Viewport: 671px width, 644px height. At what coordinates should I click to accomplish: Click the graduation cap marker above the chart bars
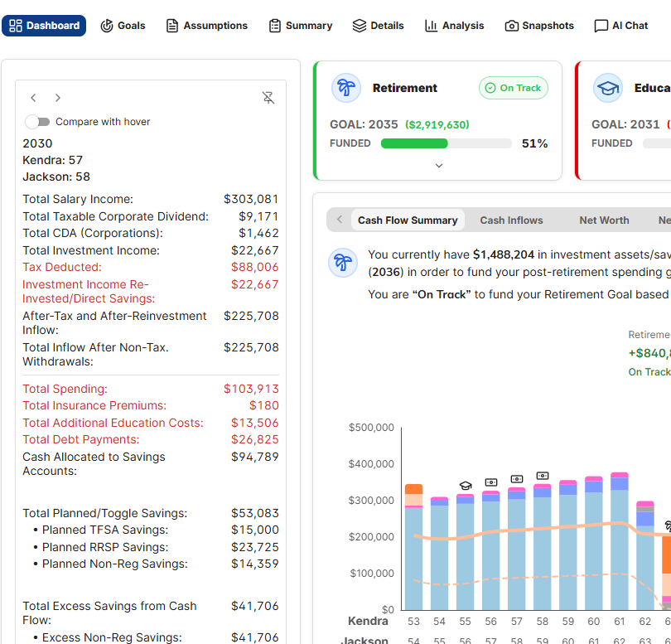[x=466, y=486]
